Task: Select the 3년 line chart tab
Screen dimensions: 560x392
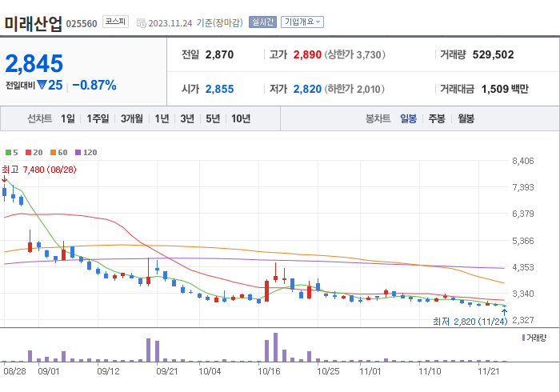Action: pos(187,118)
